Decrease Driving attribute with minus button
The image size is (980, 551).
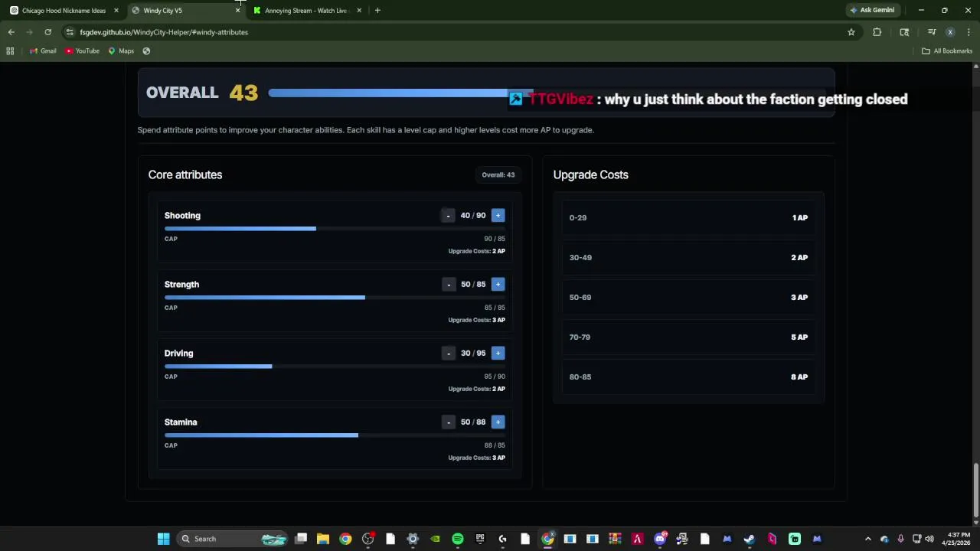[449, 354]
